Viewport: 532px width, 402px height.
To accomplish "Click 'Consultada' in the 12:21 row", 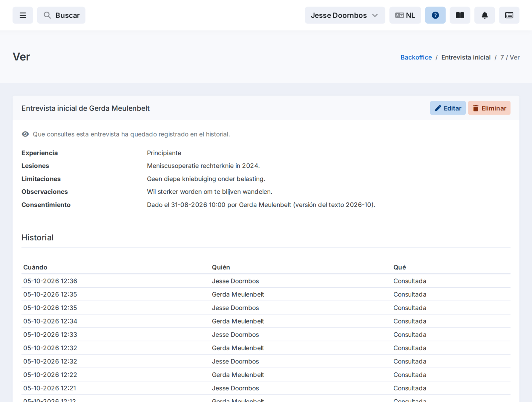I will click(410, 388).
